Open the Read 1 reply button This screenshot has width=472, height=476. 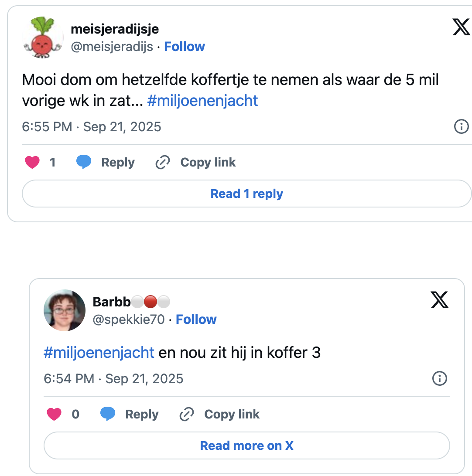[246, 194]
